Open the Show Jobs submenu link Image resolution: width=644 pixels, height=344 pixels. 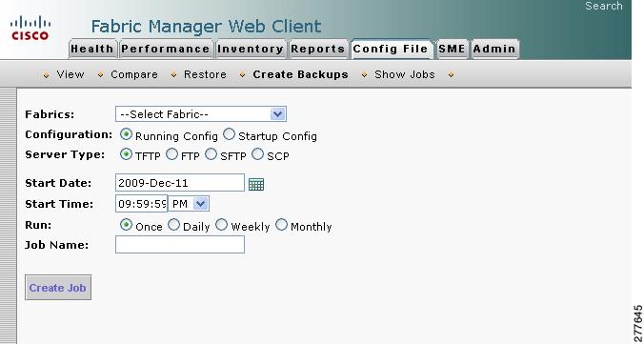pos(405,74)
